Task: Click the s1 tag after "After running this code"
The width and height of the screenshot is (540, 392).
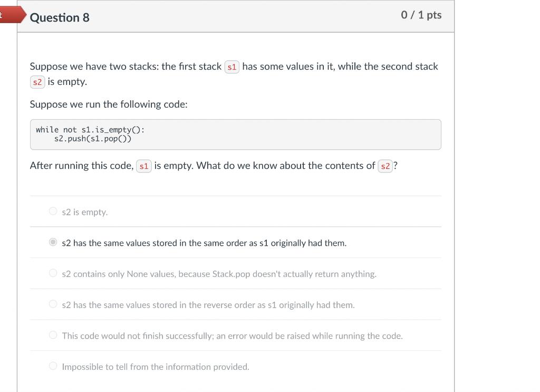Action: pos(144,166)
